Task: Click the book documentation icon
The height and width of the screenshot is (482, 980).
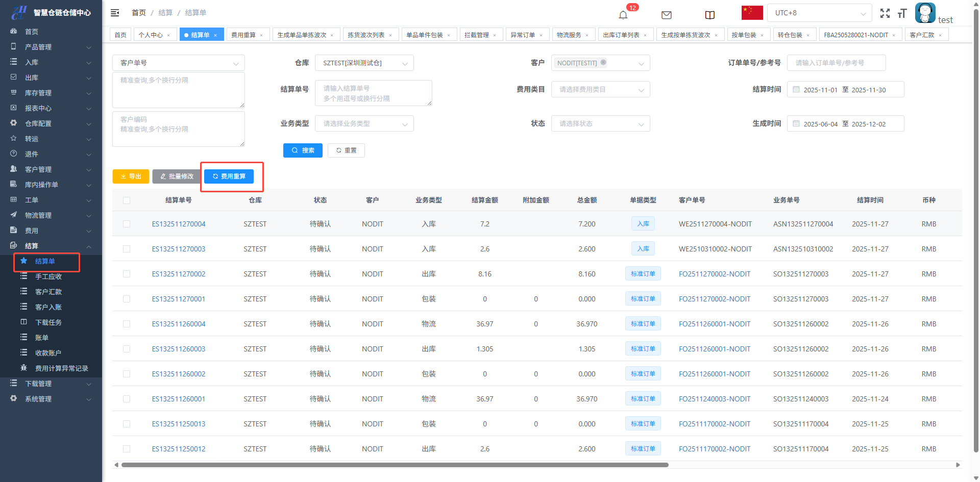Action: pos(709,15)
